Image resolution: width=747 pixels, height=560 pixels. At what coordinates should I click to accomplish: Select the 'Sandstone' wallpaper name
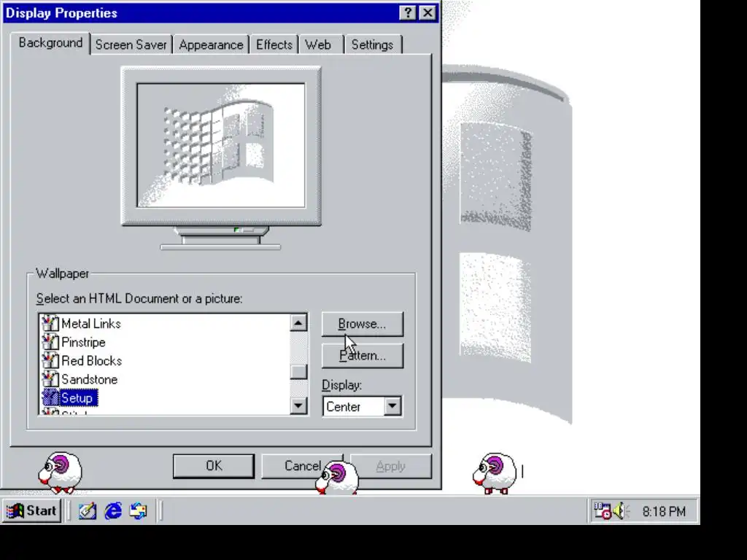[x=89, y=379]
